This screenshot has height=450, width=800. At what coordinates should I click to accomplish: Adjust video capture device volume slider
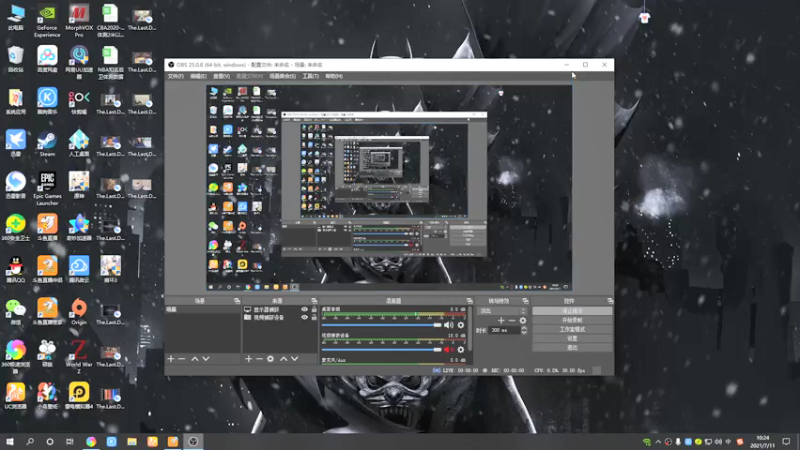pyautogui.click(x=382, y=349)
